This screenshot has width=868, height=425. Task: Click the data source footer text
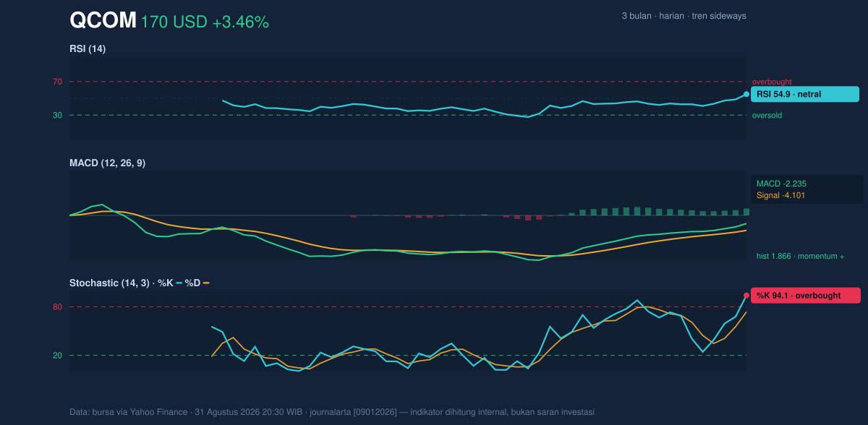(332, 412)
